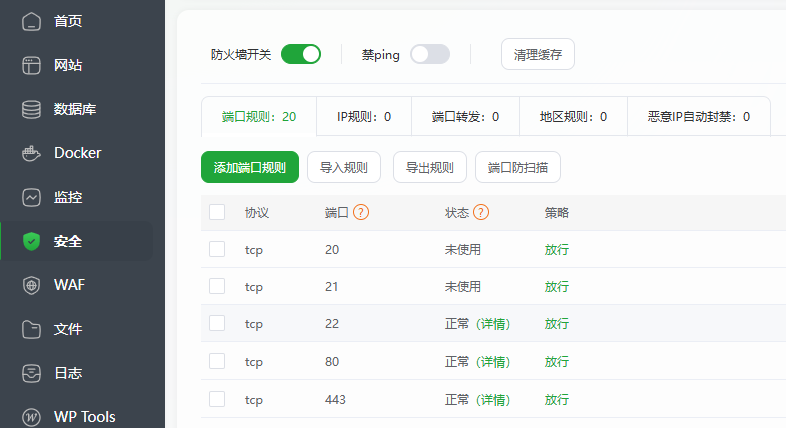Select the 数据库 database icon
The image size is (786, 428).
[x=32, y=109]
